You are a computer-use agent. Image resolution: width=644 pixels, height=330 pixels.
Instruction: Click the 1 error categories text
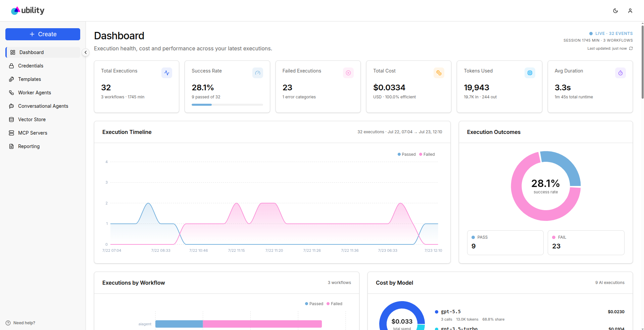(299, 97)
